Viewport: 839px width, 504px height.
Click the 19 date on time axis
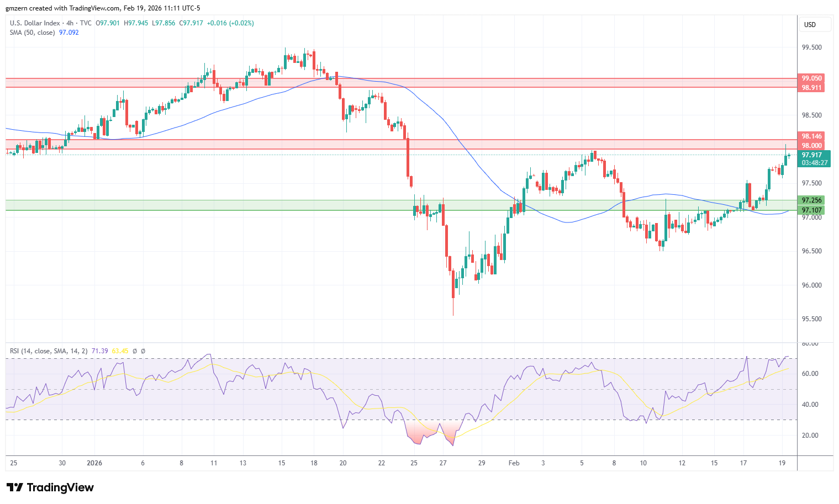tap(783, 463)
